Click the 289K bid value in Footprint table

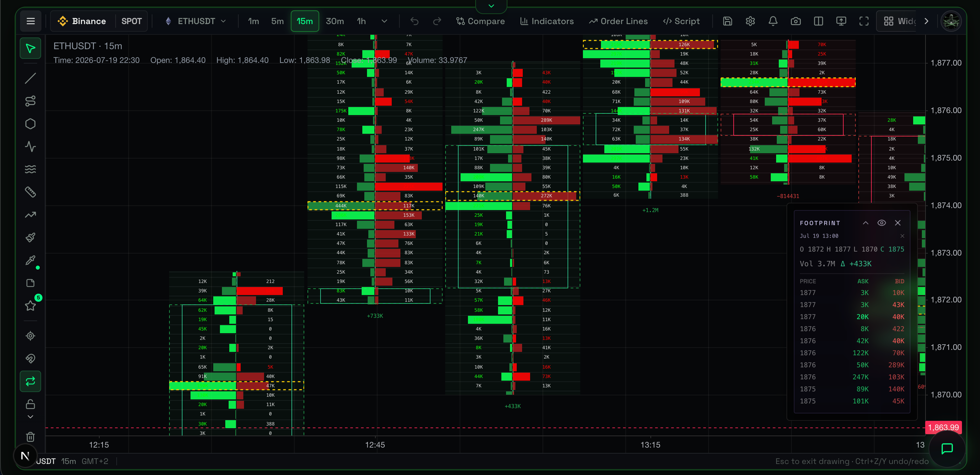coord(896,365)
